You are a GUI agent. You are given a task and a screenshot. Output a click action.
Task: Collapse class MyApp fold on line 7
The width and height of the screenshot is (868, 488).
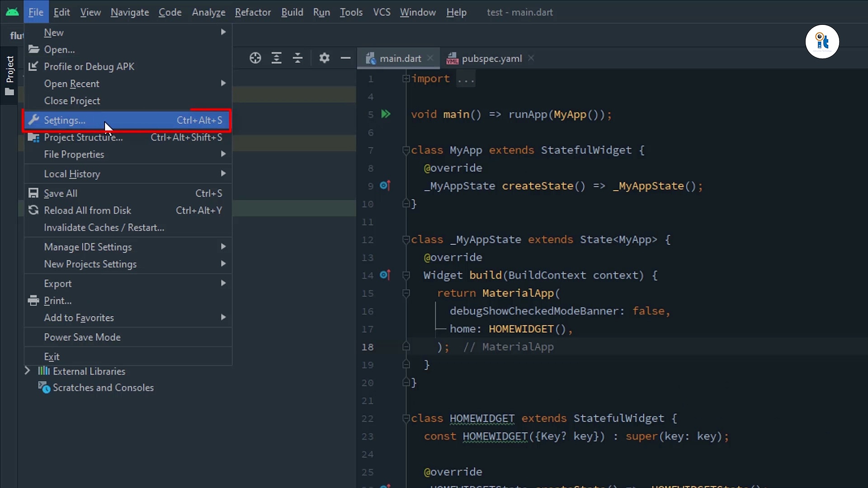(x=406, y=150)
